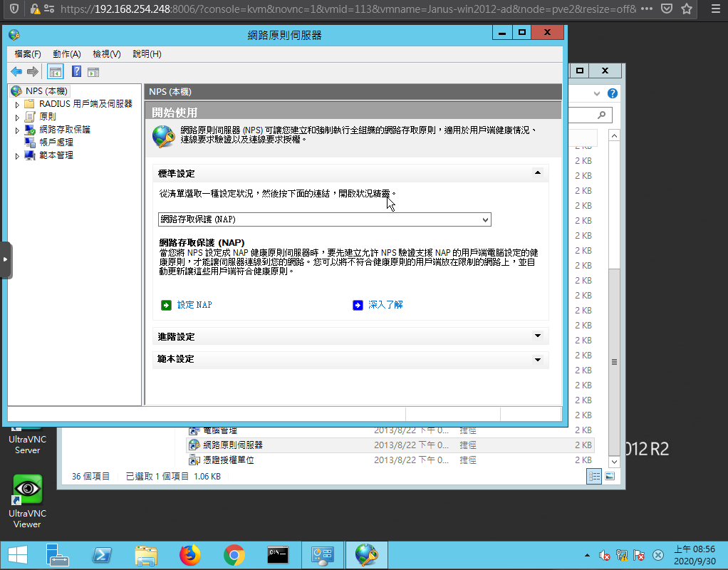Expand the 原則 tree node arrow

point(17,117)
